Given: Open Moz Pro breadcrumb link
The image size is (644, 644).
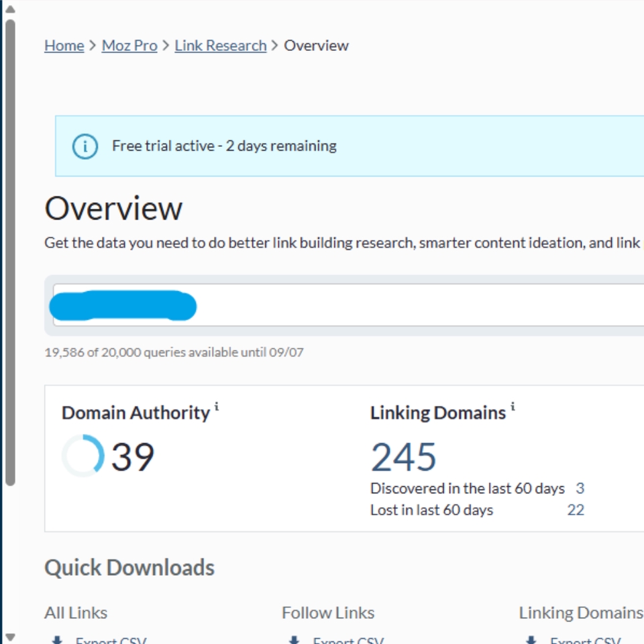Looking at the screenshot, I should click(x=129, y=46).
